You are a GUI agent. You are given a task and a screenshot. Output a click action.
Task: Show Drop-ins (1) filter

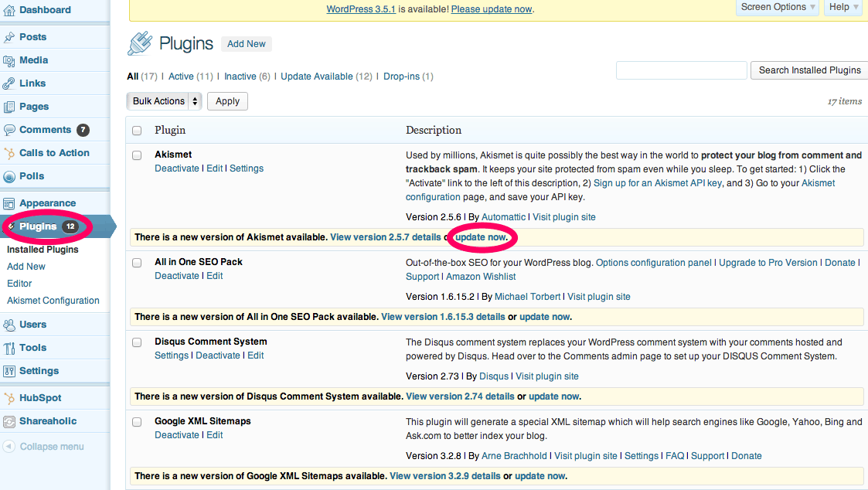click(408, 77)
